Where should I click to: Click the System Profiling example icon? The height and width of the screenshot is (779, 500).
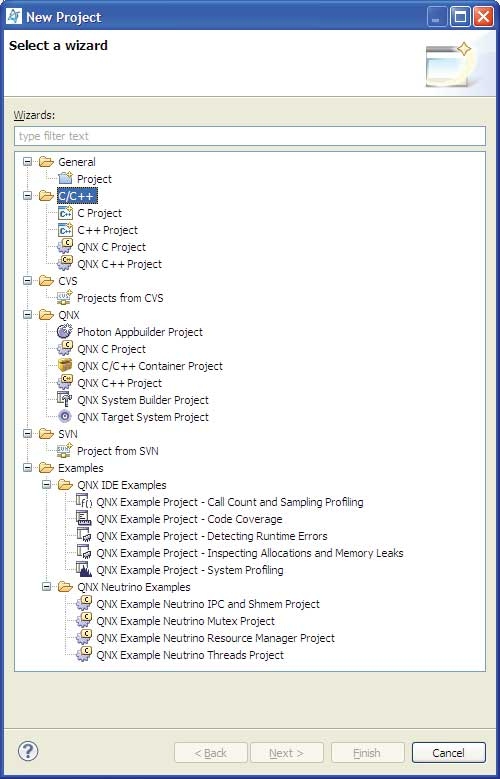pyautogui.click(x=84, y=569)
